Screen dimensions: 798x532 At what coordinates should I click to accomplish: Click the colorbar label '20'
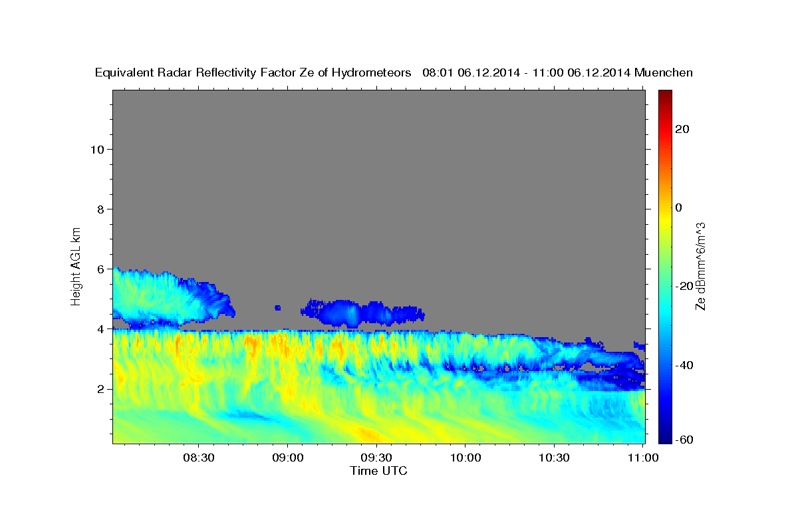pos(682,129)
